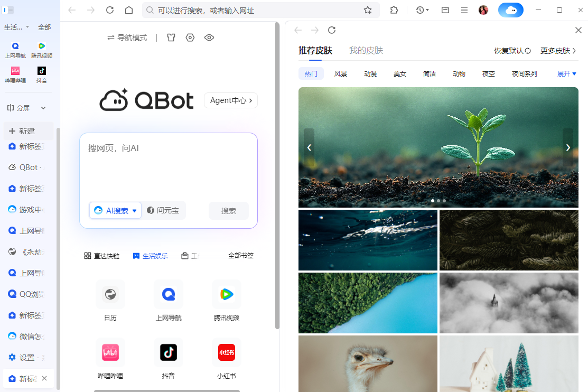The width and height of the screenshot is (588, 392).
Task: Click the 搜索 button
Action: pos(228,210)
